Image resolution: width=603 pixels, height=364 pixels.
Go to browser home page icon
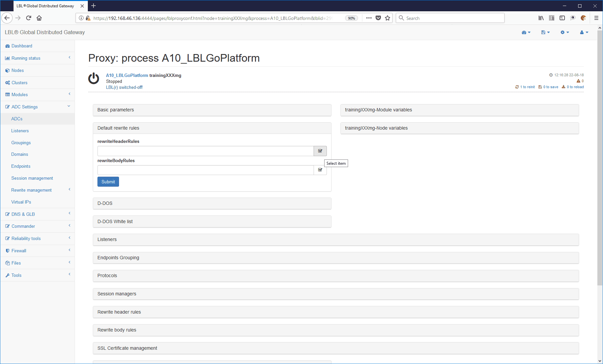tap(39, 18)
